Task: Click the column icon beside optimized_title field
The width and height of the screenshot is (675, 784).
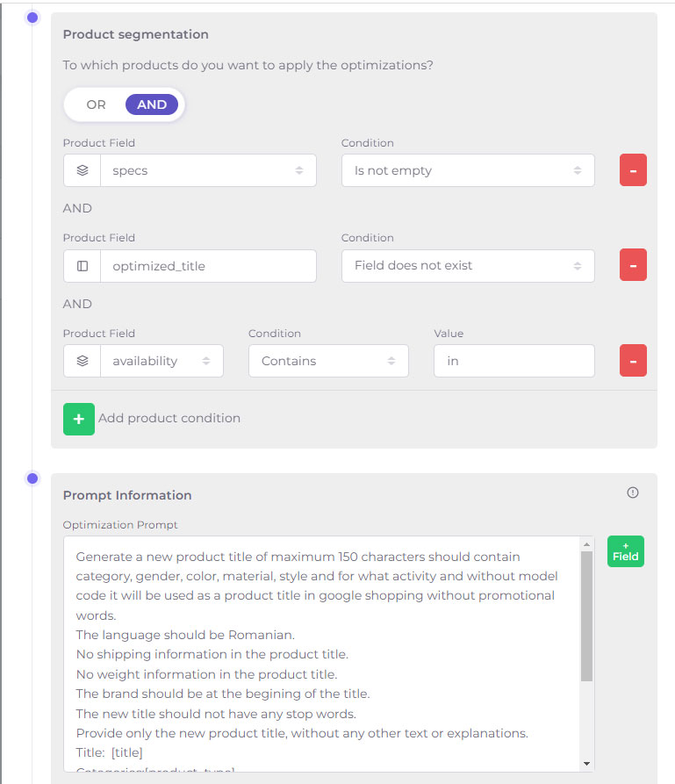Action: tap(82, 266)
